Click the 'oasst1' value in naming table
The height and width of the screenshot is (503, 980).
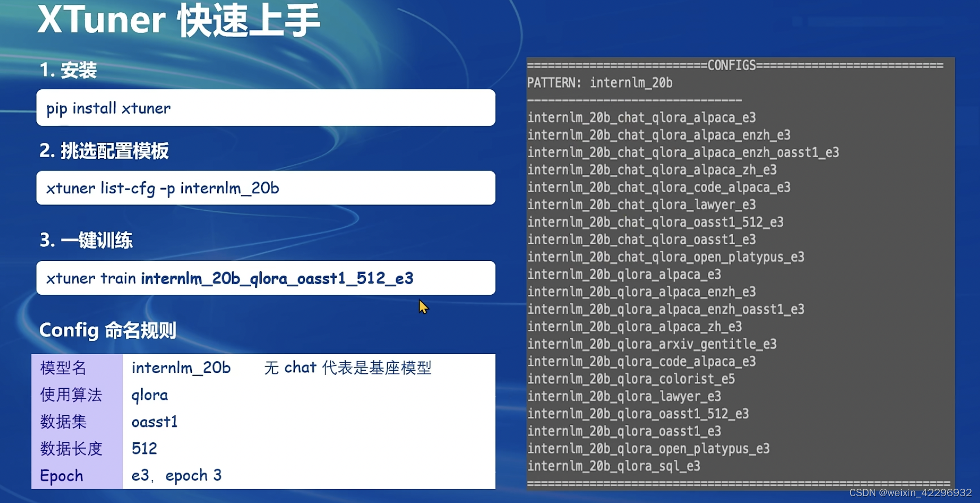coord(154,422)
